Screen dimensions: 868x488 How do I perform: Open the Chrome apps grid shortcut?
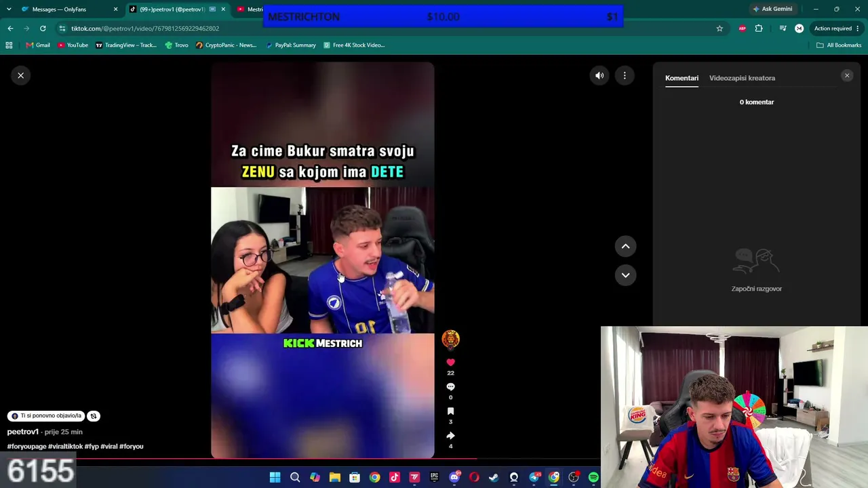[9, 45]
